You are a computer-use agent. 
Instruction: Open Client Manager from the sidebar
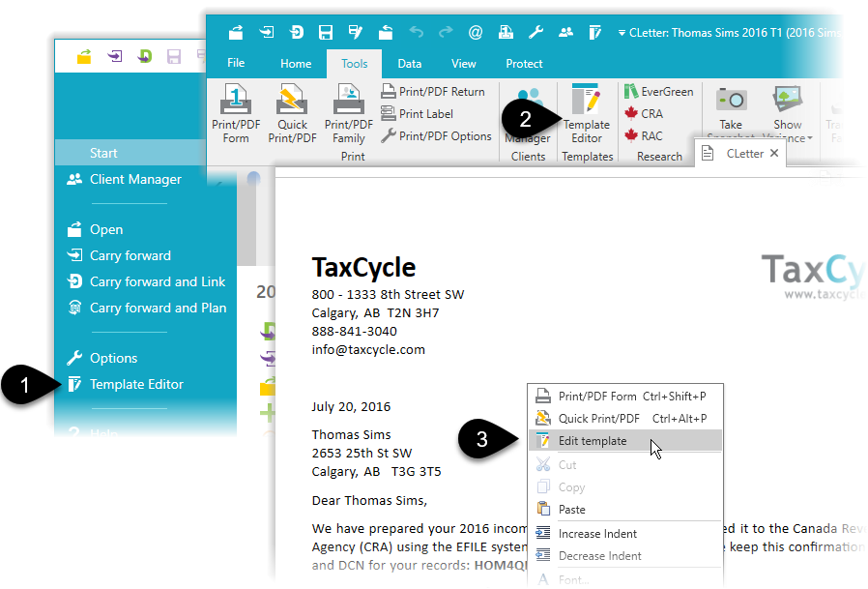(124, 179)
